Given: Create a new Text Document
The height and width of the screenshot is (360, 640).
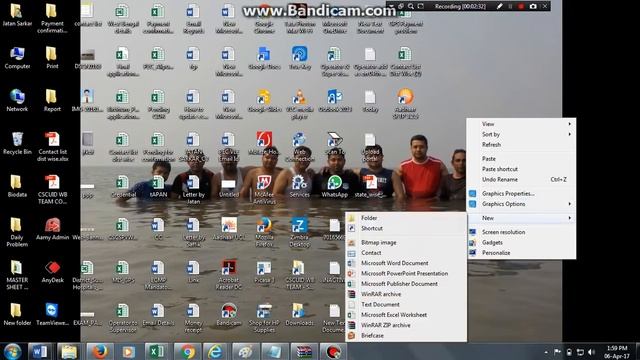Looking at the screenshot, I should 406,304.
